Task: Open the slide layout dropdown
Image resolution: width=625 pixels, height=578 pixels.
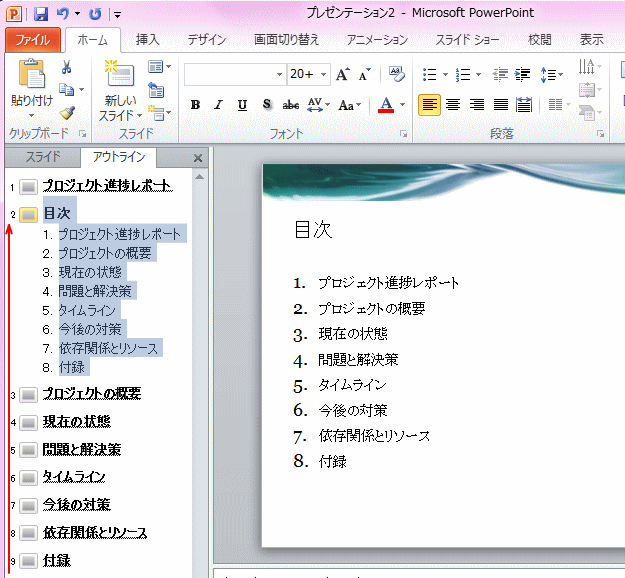Action: 159,67
